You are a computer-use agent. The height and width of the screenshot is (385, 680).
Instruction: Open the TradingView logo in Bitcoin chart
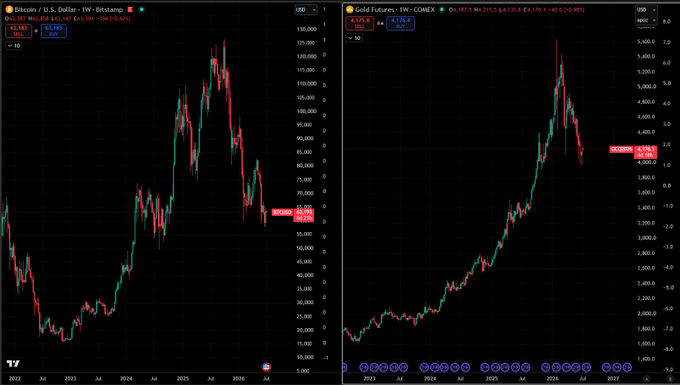(13, 363)
